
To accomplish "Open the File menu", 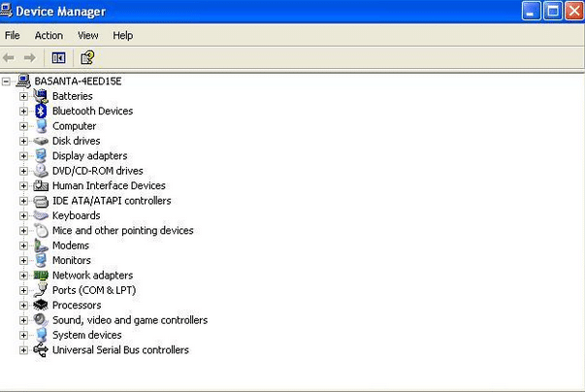I will 12,36.
